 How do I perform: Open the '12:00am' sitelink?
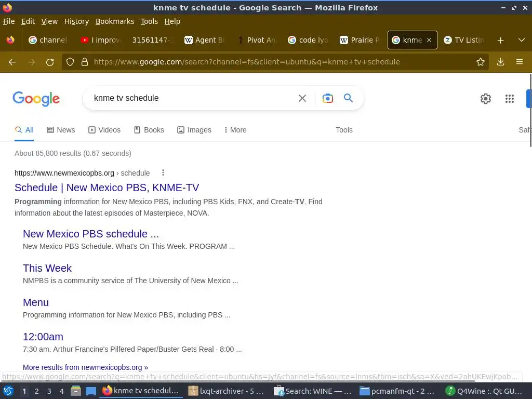[43, 337]
